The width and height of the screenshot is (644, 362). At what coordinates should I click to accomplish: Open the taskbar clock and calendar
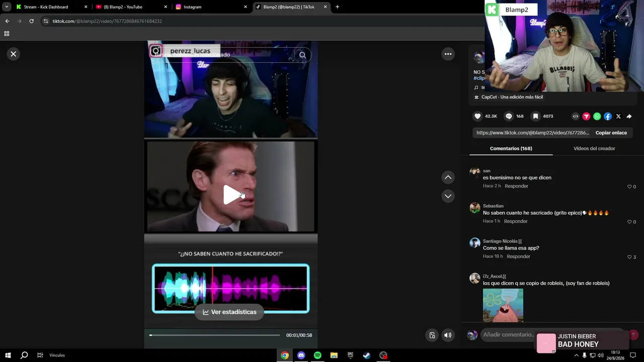click(x=615, y=355)
